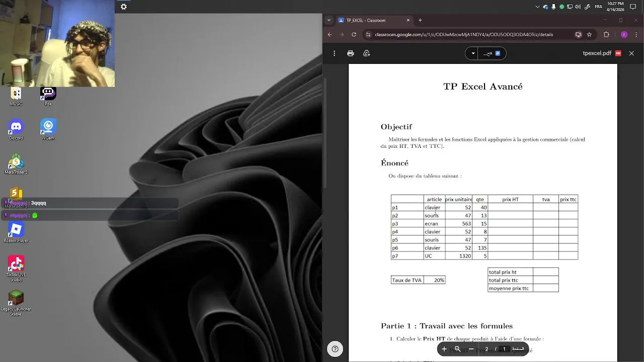Viewport: 644px width, 362px height.
Task: Click the 'moyenne prix ttc' label
Action: 509,288
